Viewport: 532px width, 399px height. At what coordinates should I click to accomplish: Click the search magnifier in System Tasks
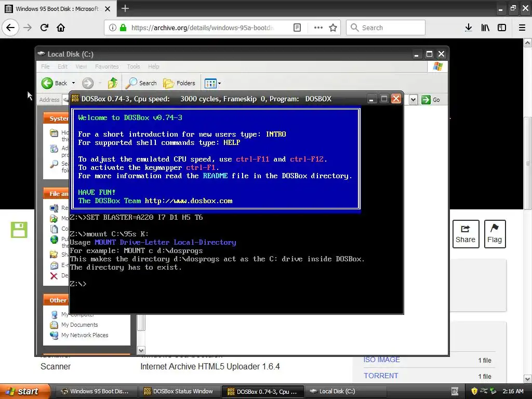tap(54, 164)
